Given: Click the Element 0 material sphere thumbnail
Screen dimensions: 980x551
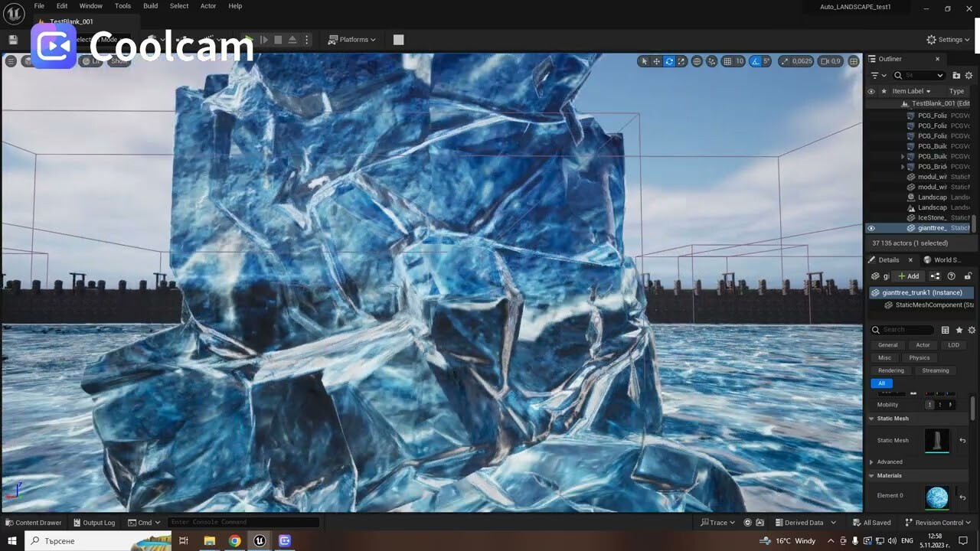Looking at the screenshot, I should 936,497.
